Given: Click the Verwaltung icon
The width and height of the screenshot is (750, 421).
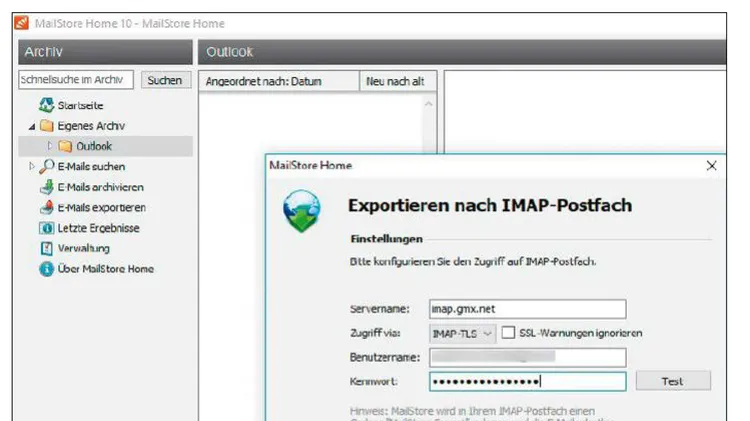Looking at the screenshot, I should point(46,248).
